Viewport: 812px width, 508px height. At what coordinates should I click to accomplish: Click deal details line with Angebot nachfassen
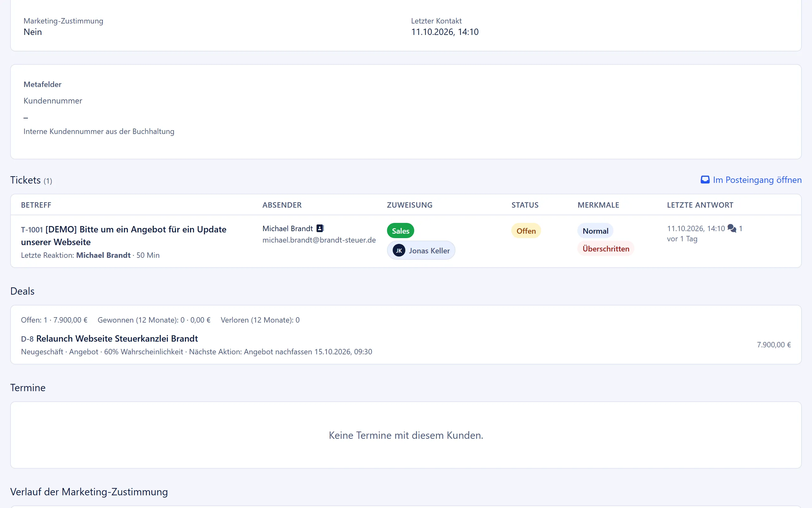click(x=196, y=351)
